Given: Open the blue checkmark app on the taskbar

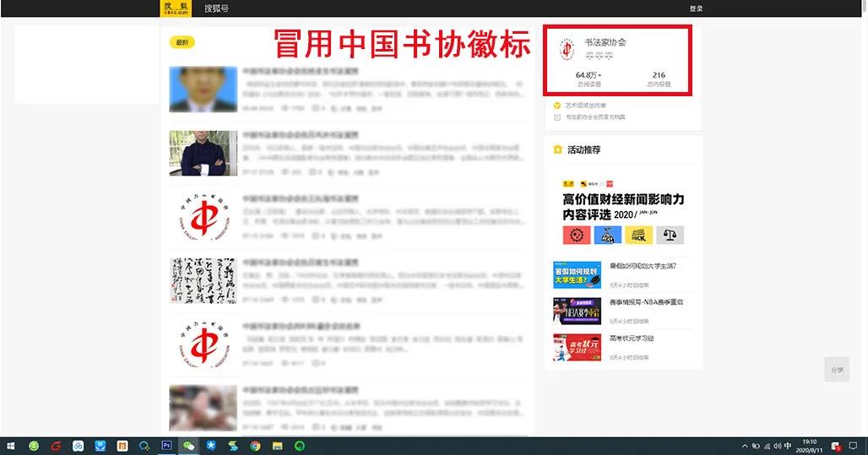Looking at the screenshot, I should [100, 447].
